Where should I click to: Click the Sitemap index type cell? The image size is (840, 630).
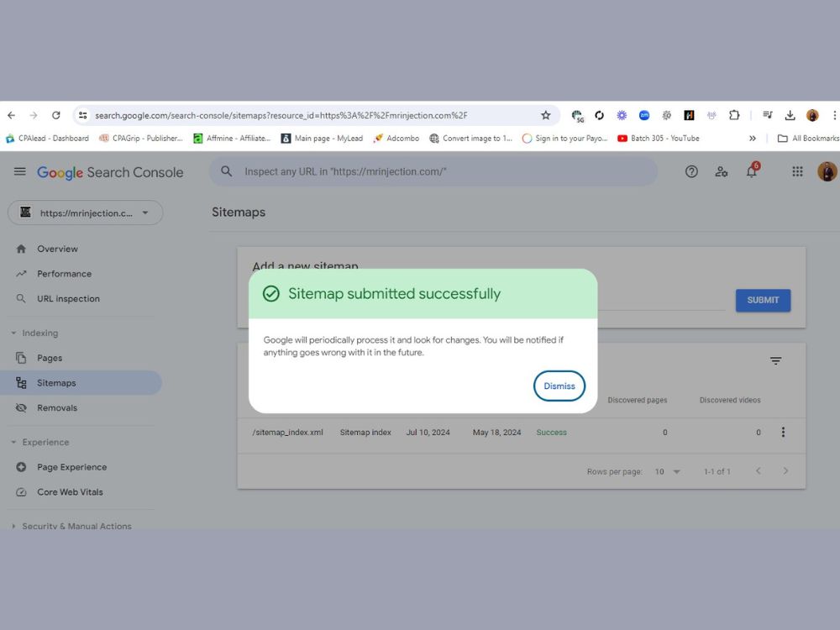365,433
